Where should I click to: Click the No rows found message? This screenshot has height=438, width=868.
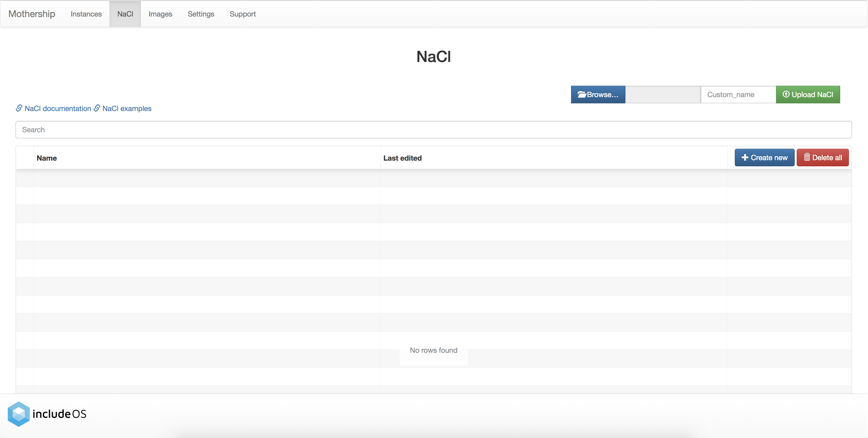[433, 350]
